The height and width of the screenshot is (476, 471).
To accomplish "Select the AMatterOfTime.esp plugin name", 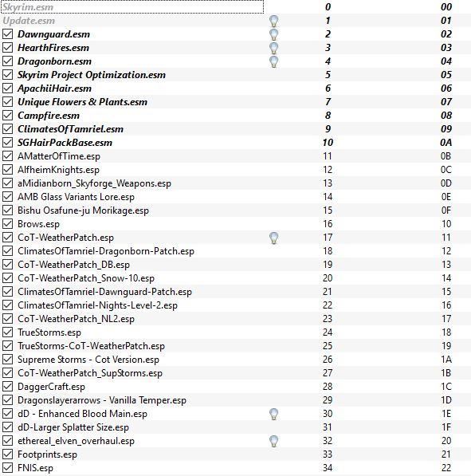I will pos(59,156).
